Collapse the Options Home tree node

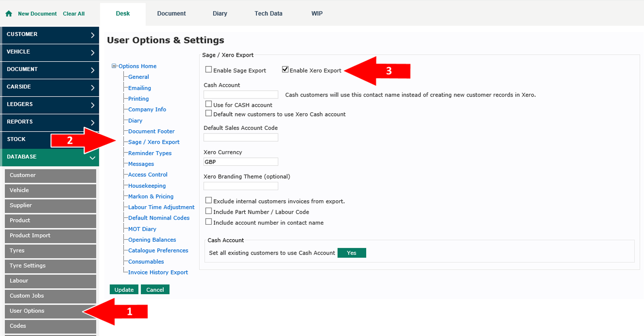114,66
